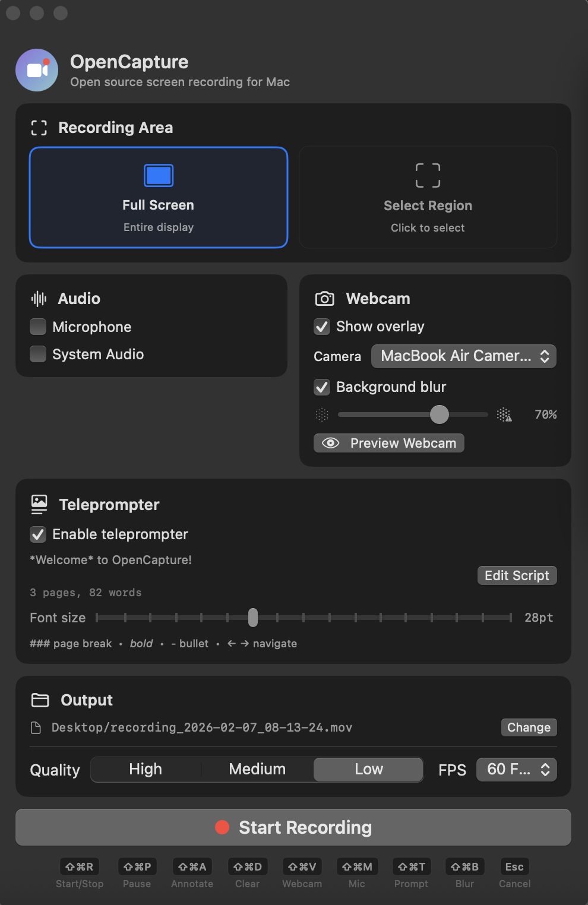The width and height of the screenshot is (588, 905).
Task: Click the background blur slider knob
Action: [x=440, y=414]
